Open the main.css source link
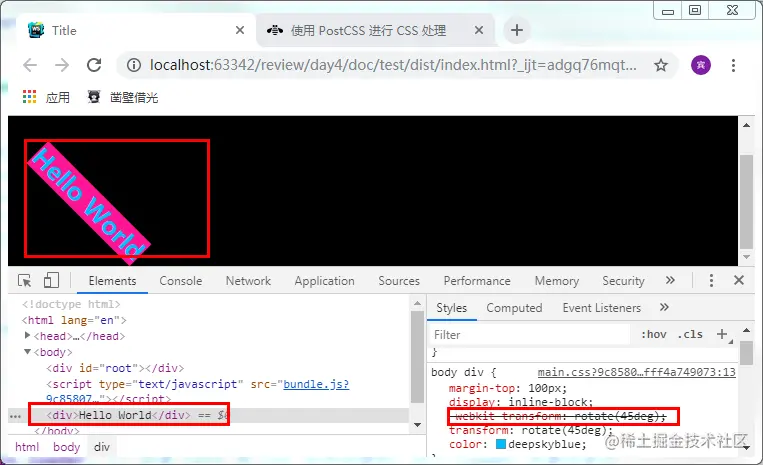Image resolution: width=763 pixels, height=465 pixels. (x=636, y=373)
